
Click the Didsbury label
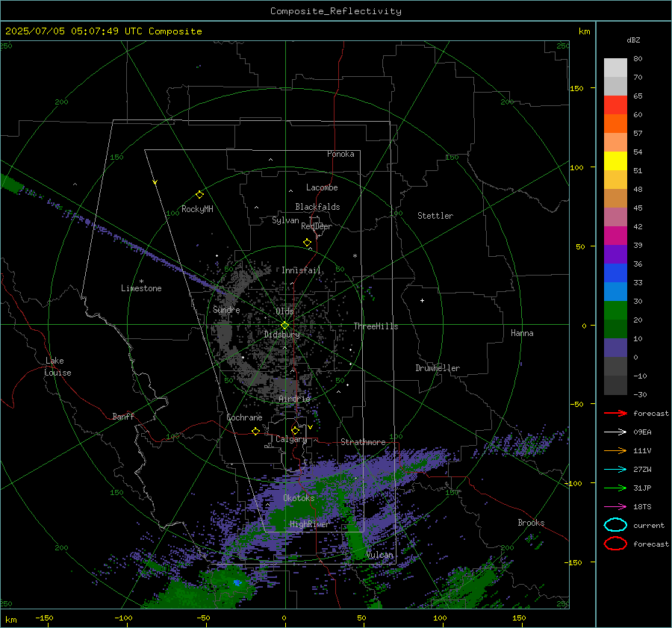click(x=282, y=335)
